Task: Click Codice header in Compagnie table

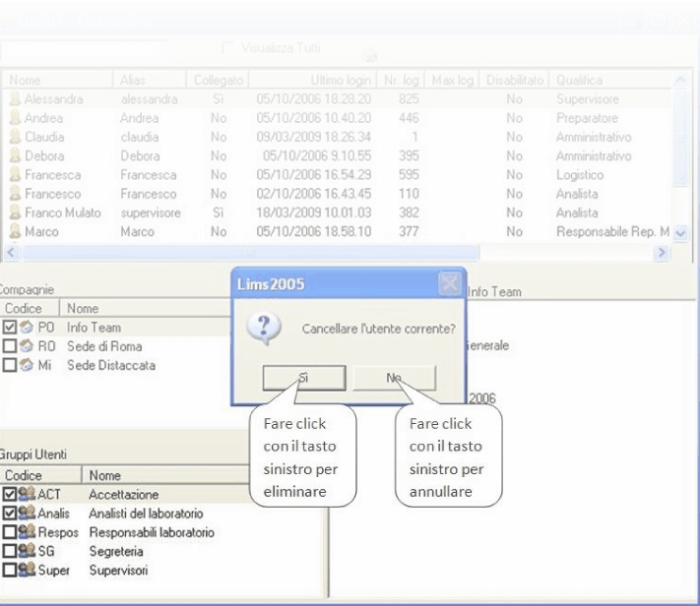Action: [x=30, y=308]
